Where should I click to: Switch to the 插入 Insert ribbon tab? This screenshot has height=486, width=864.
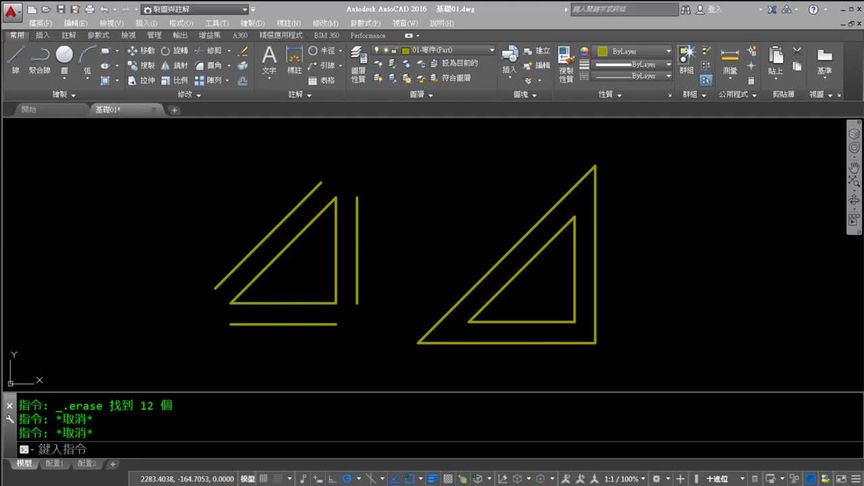pyautogui.click(x=42, y=35)
